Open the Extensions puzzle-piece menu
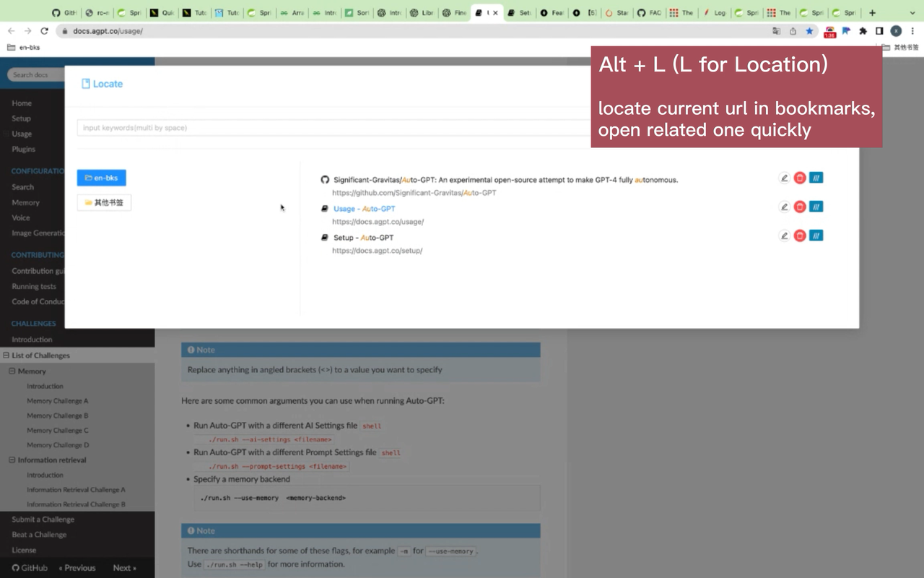The image size is (924, 578). [863, 31]
